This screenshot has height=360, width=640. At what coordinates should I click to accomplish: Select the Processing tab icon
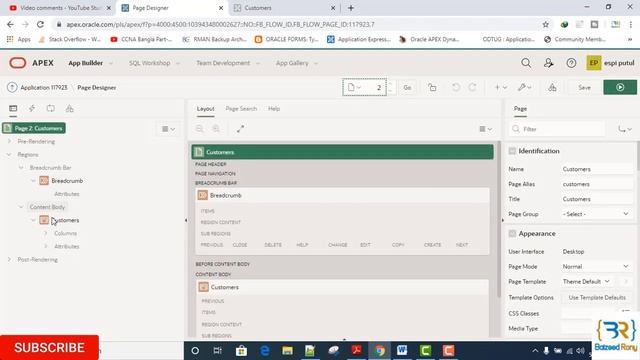(51, 109)
